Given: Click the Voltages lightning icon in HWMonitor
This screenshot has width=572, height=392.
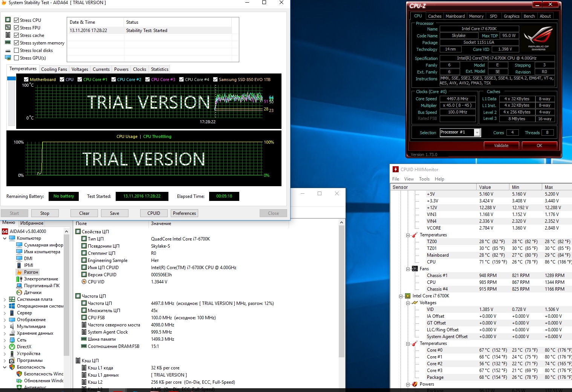Looking at the screenshot, I should 415,303.
